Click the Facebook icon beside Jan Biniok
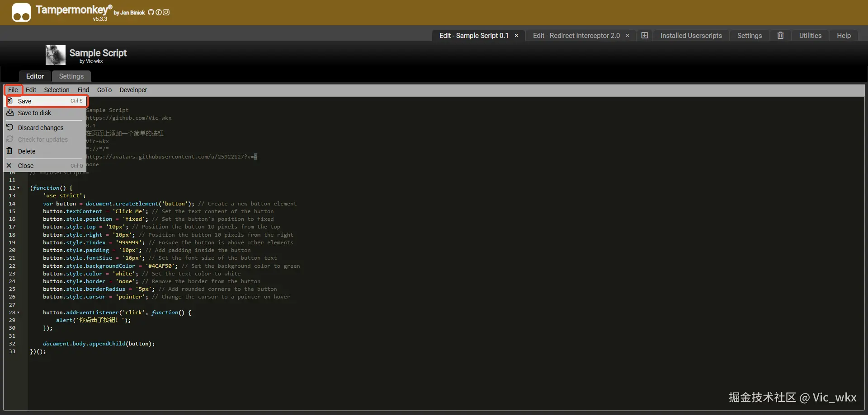This screenshot has width=868, height=415. click(159, 13)
